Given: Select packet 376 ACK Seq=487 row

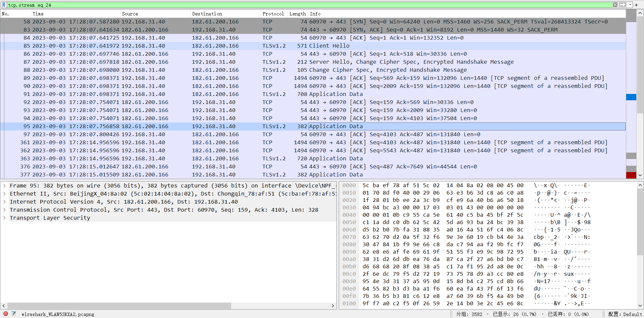Looking at the screenshot, I should 313,167.
